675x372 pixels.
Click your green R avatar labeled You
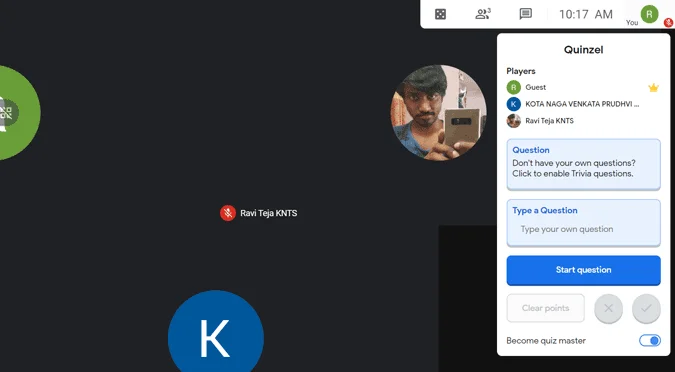[x=649, y=14]
